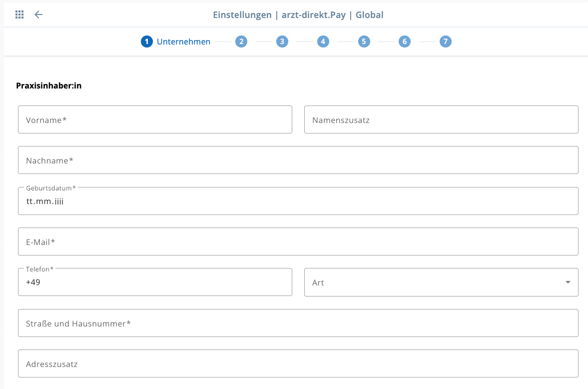
Task: Select step 1 Unternehmen in stepper
Action: tap(146, 41)
